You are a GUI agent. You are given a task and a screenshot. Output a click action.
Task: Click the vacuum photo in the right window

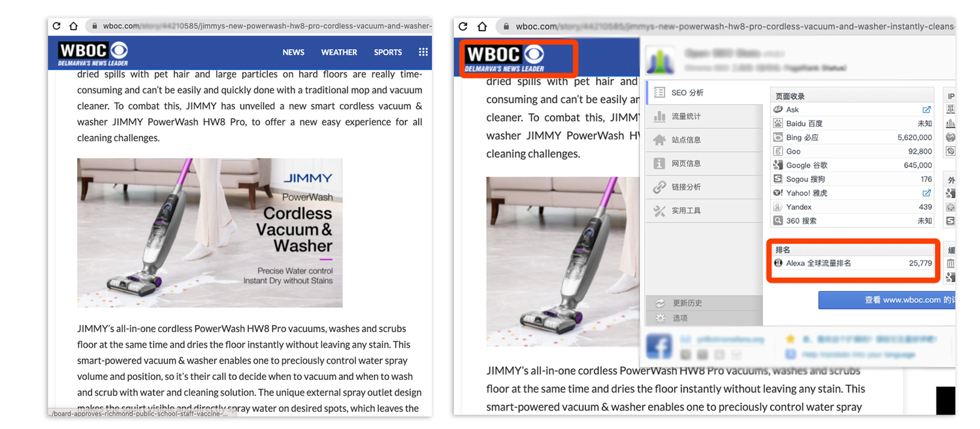[563, 262]
